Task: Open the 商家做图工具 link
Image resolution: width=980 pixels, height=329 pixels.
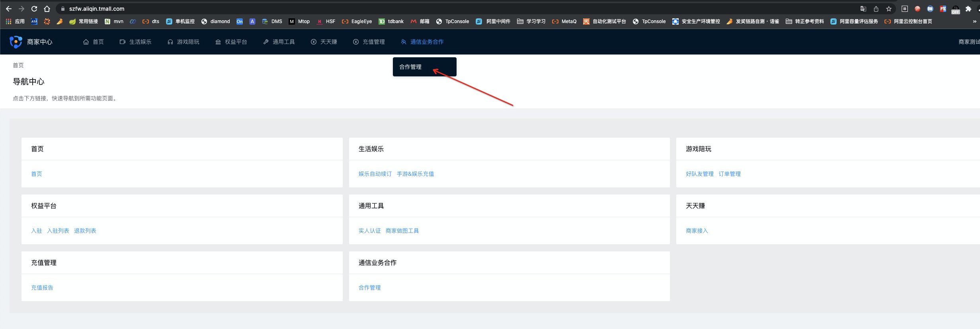Action: (402, 231)
